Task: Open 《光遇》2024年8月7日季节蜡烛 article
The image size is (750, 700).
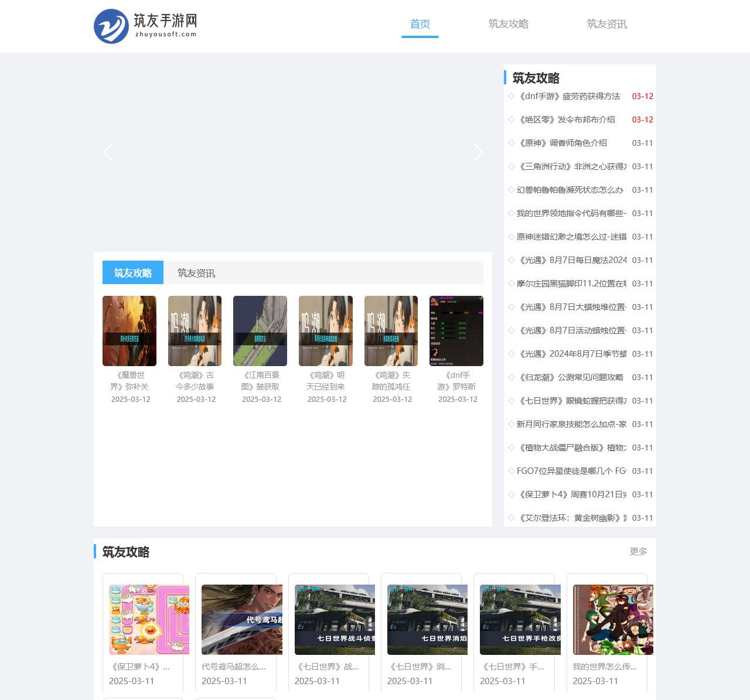Action: coord(571,354)
